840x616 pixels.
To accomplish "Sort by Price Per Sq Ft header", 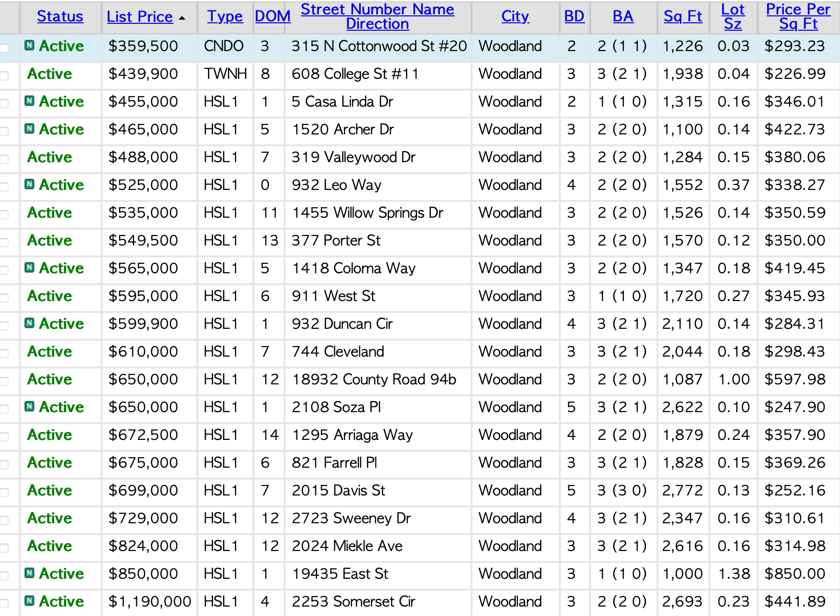I will (798, 16).
